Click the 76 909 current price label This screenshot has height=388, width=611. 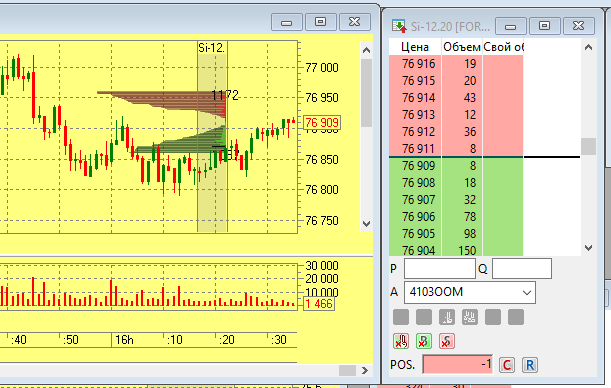pos(321,123)
